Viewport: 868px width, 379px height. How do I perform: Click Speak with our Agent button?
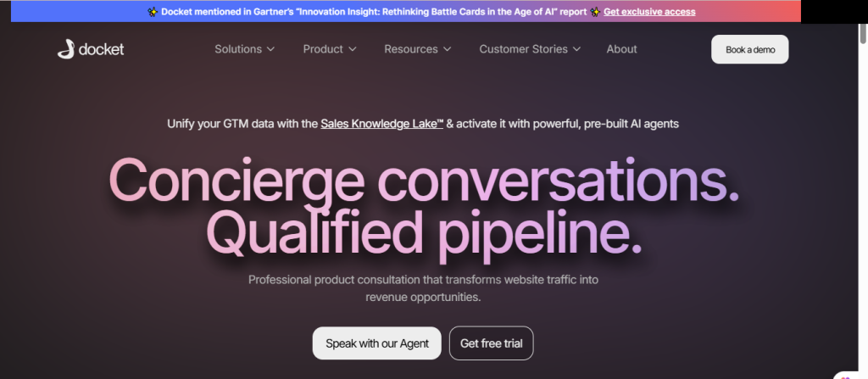click(377, 343)
